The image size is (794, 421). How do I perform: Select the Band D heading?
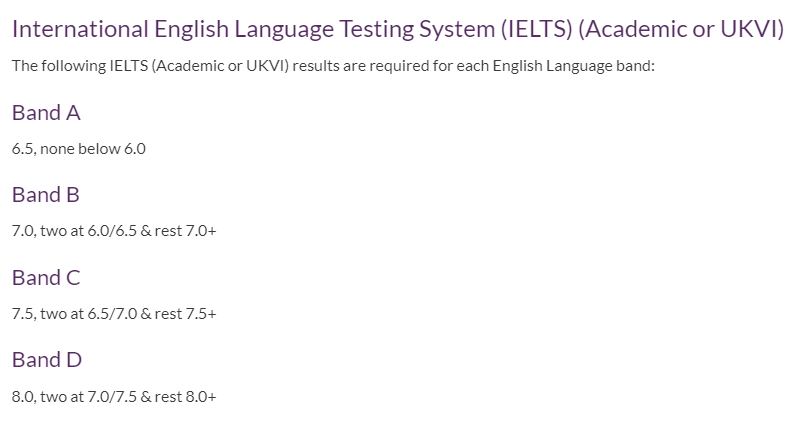click(47, 360)
